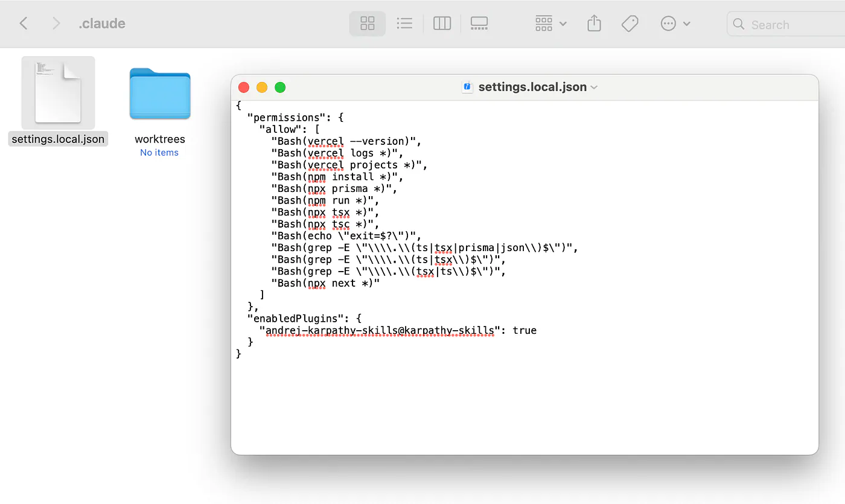The height and width of the screenshot is (504, 845).
Task: Open the Finder group-by options menu
Action: coord(550,24)
